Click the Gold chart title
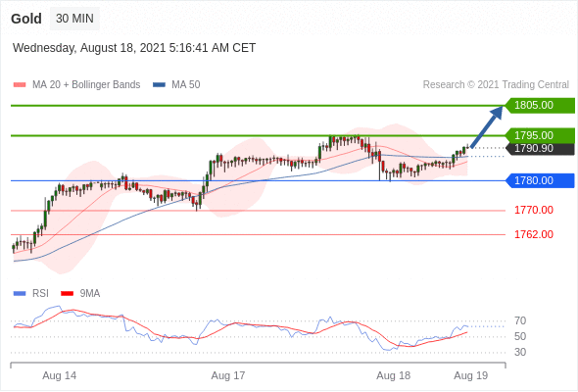578x392 pixels. tap(26, 19)
